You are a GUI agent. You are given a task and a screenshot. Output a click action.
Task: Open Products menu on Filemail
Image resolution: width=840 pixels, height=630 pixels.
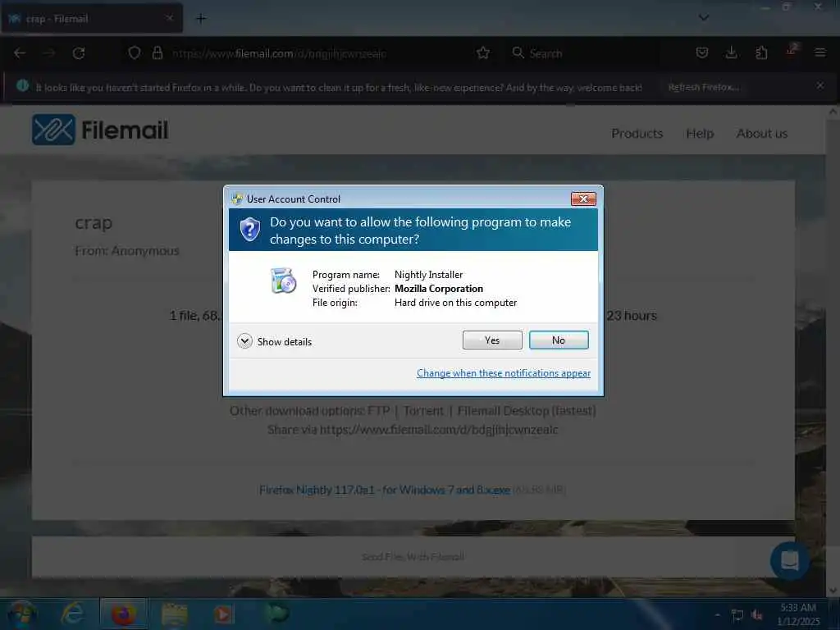(x=637, y=134)
